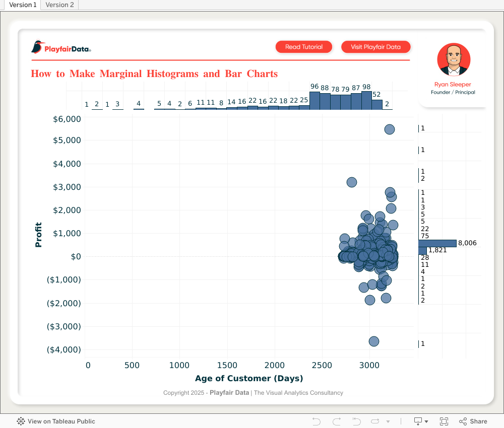The height and width of the screenshot is (428, 504).
Task: Select the Version 1 tab
Action: click(x=23, y=5)
